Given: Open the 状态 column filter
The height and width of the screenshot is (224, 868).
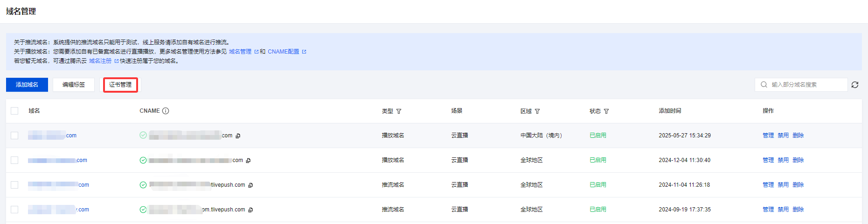Looking at the screenshot, I should (606, 111).
